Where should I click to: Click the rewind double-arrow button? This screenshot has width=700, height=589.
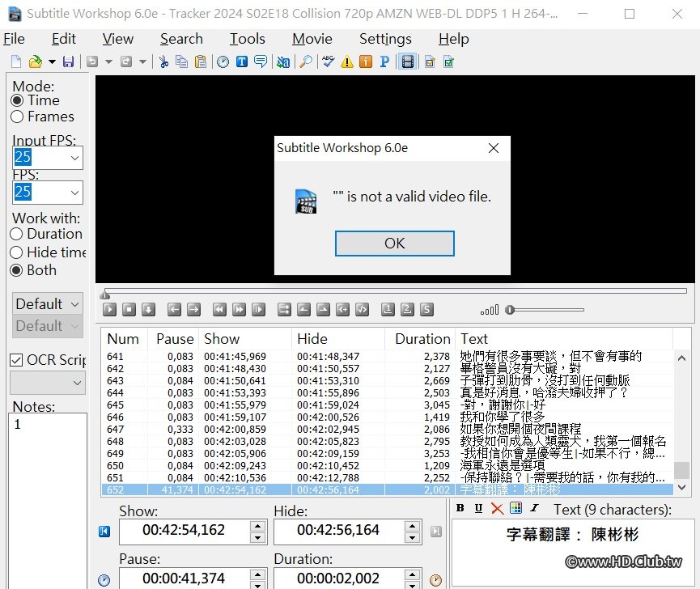click(219, 309)
